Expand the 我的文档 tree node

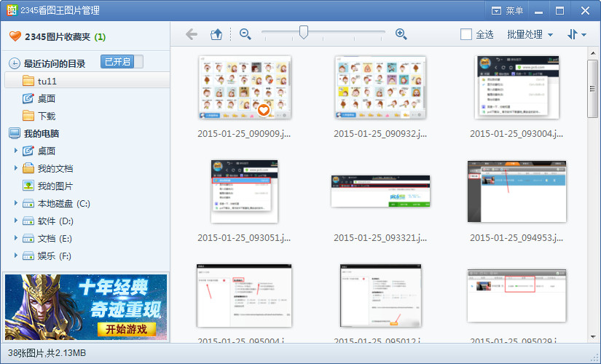click(x=16, y=168)
